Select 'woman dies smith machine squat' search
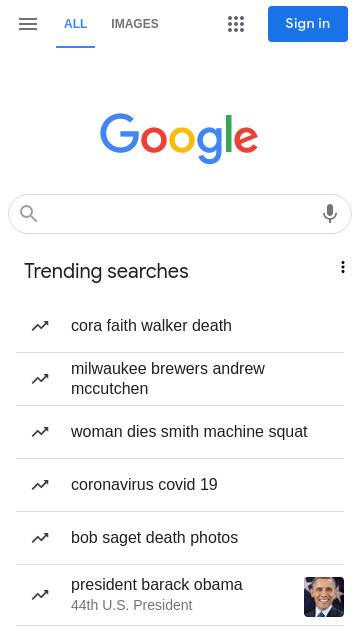The width and height of the screenshot is (360, 640). (x=180, y=432)
